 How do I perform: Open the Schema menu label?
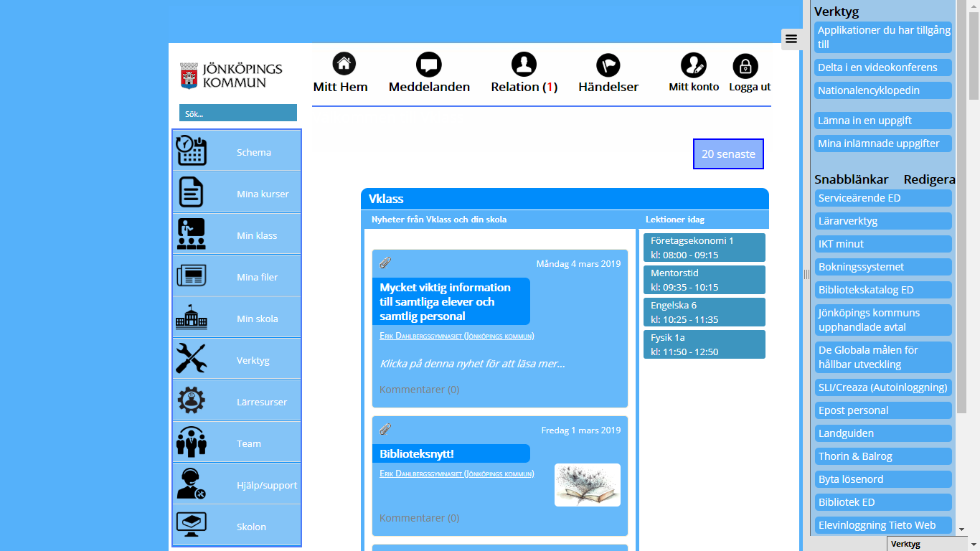click(254, 152)
